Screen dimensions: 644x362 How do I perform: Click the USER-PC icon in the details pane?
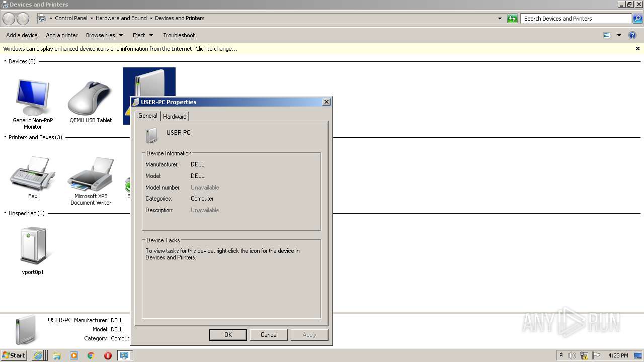point(26,330)
